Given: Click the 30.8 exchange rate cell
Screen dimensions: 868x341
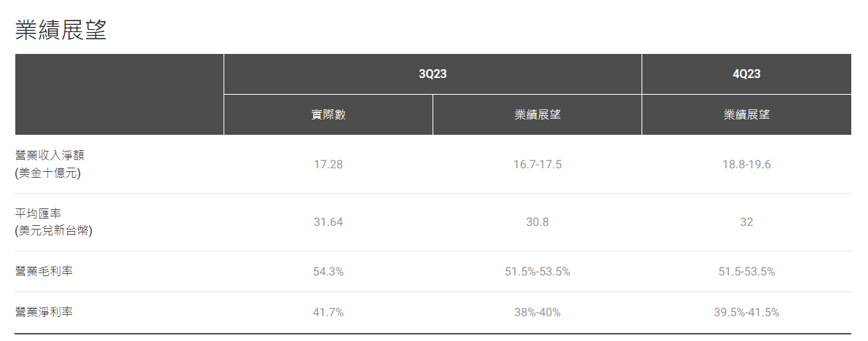Looking at the screenshot, I should tap(537, 222).
